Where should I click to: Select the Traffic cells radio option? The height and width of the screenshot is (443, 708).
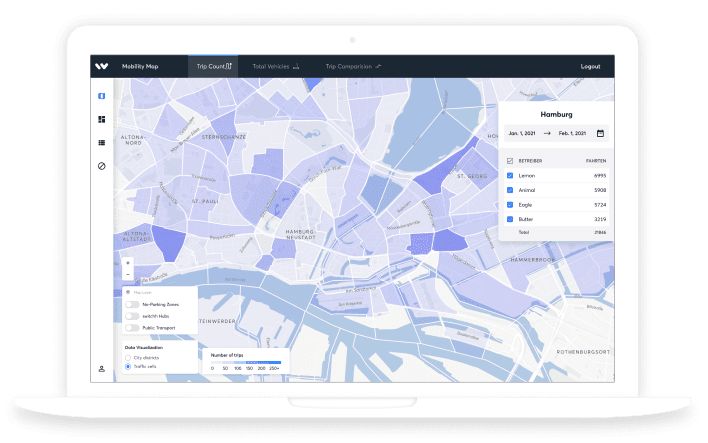pyautogui.click(x=128, y=366)
